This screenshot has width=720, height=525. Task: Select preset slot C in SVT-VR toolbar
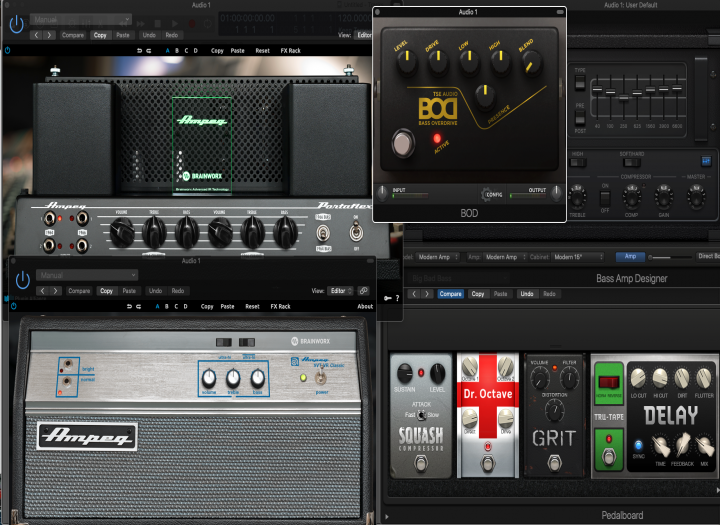tap(176, 306)
